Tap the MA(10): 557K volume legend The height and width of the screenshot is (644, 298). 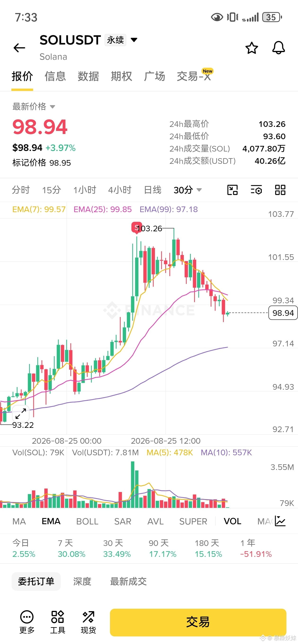[x=226, y=452]
